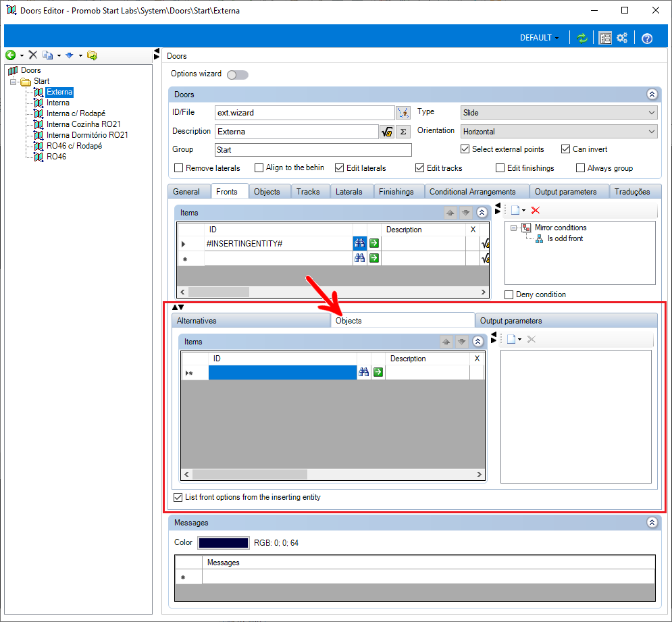
Task: Move item up in lower Items panel
Action: pos(446,342)
